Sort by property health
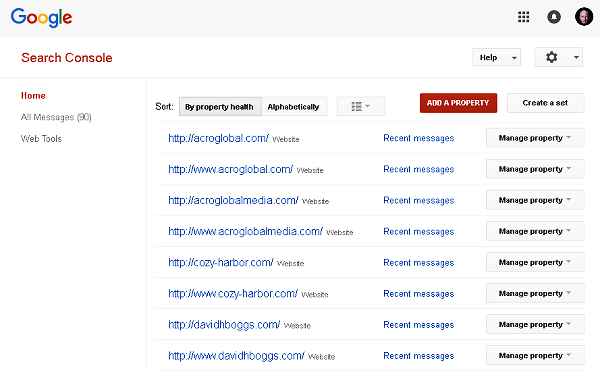Image resolution: width=600 pixels, height=371 pixels. pyautogui.click(x=220, y=107)
